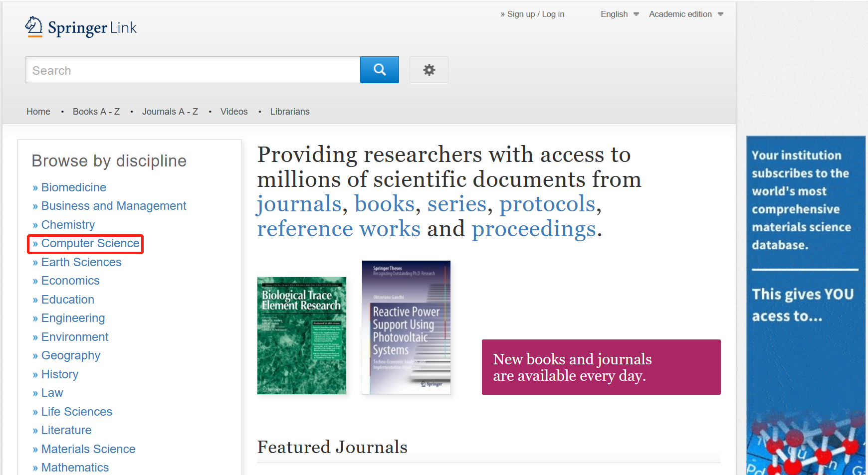Open Books A - Z menu item

[x=96, y=112]
